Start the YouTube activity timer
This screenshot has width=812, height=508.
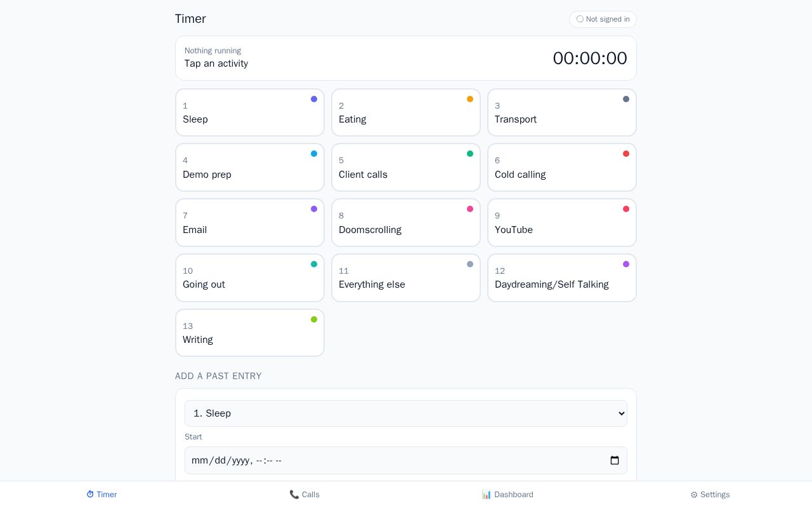coord(562,223)
